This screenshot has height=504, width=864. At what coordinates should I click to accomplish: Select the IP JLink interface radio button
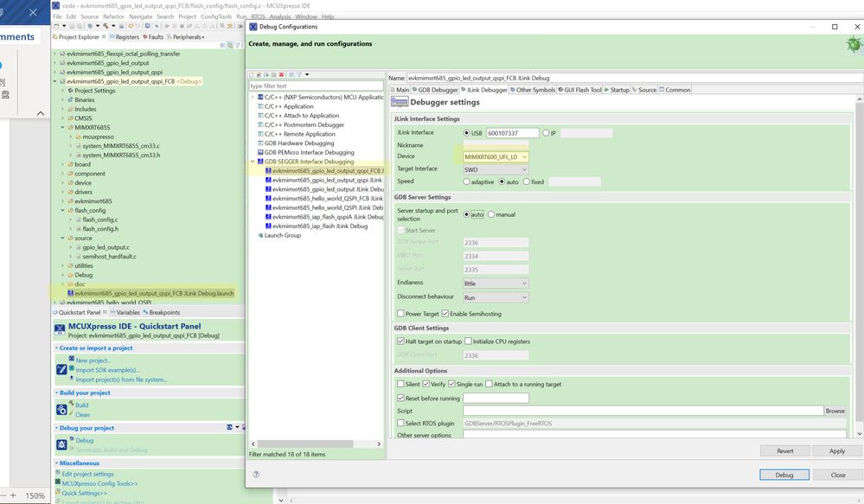point(546,133)
